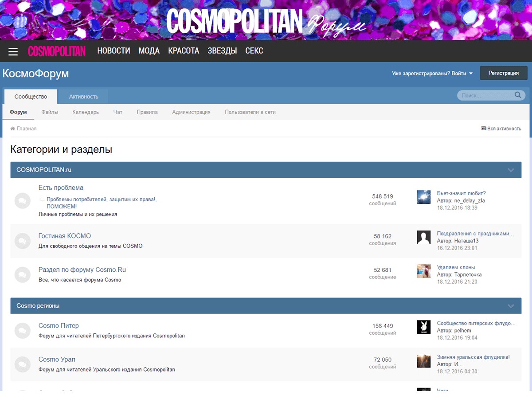Collapse the COSMOPOLITAN.ru category chevron
Screen dimensions: 532x399
click(511, 170)
